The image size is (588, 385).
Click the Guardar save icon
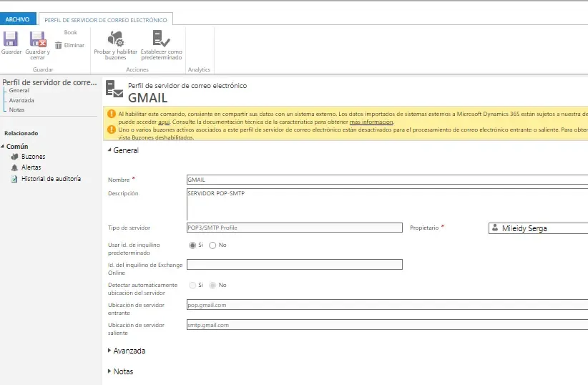coord(11,39)
